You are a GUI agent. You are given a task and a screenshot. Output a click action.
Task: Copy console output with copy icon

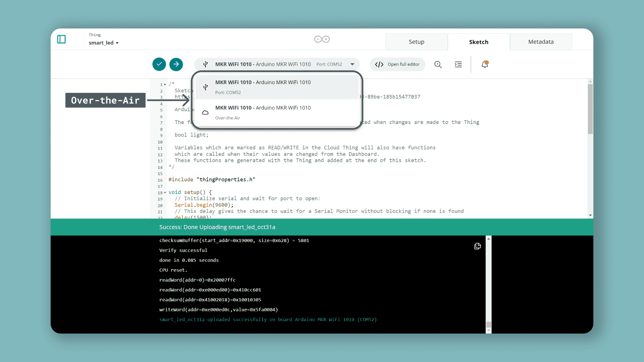(477, 246)
